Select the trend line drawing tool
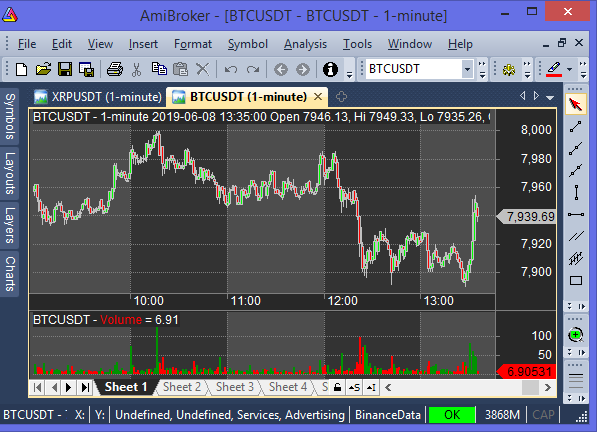The height and width of the screenshot is (432, 597). point(576,127)
